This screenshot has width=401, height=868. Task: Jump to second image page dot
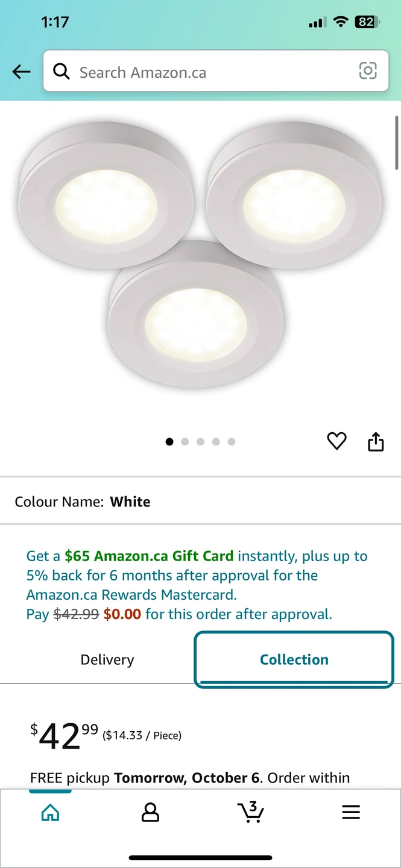[185, 442]
